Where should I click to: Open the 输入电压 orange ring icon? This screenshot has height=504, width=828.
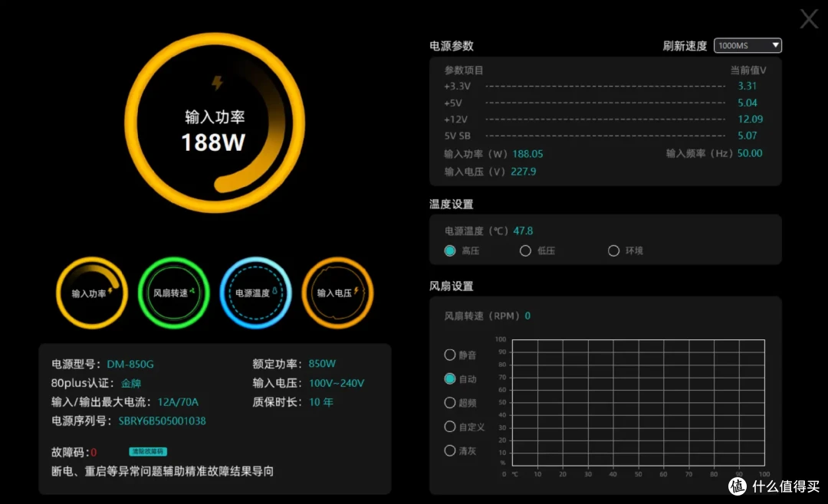337,293
